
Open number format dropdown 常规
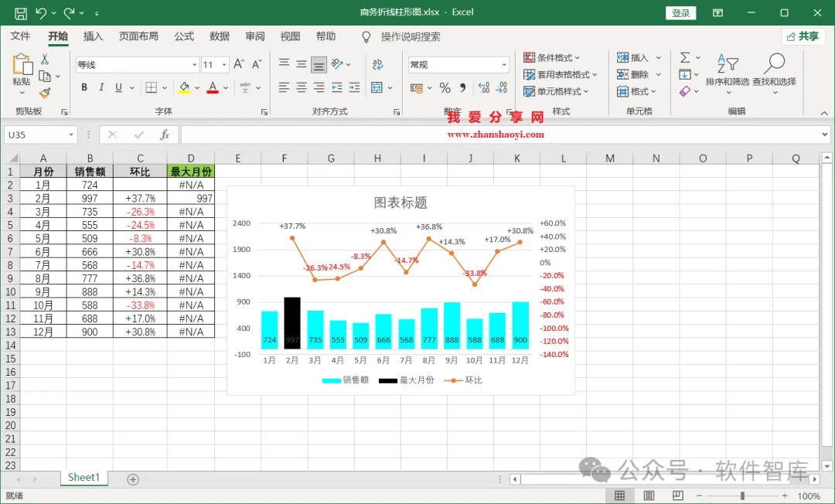(504, 65)
